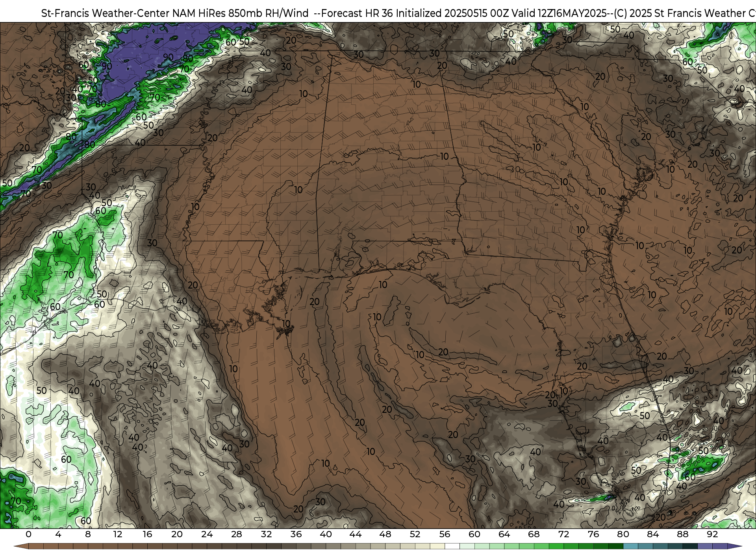
Task: Click the colorbar tick label "4"
Action: [x=58, y=534]
